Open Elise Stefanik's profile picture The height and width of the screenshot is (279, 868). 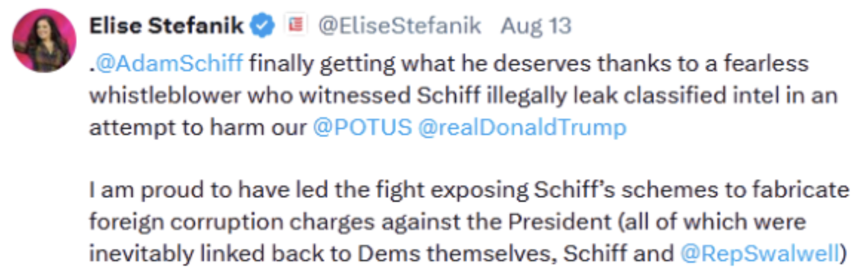[45, 40]
